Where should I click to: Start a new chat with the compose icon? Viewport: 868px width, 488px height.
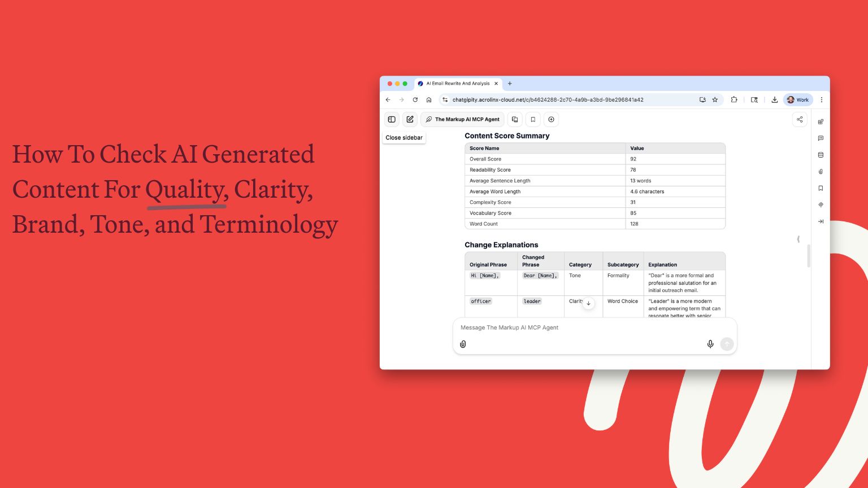point(410,119)
